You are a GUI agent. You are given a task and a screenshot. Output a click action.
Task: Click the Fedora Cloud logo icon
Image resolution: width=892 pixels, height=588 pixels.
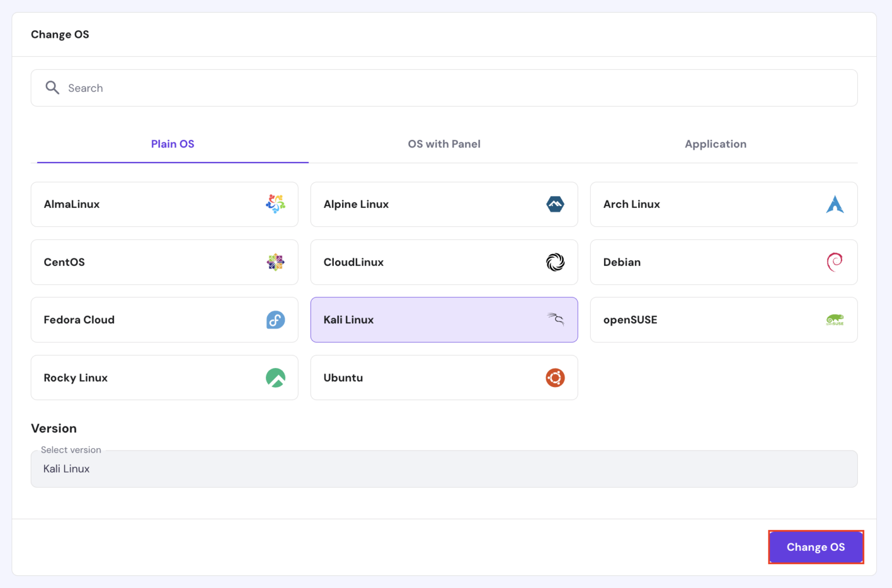pos(275,320)
